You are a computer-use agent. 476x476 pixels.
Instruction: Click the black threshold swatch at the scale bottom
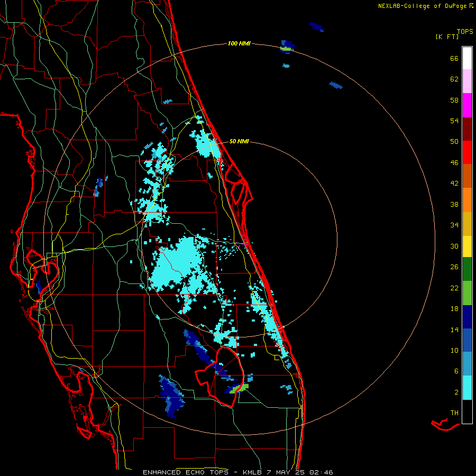pyautogui.click(x=467, y=411)
